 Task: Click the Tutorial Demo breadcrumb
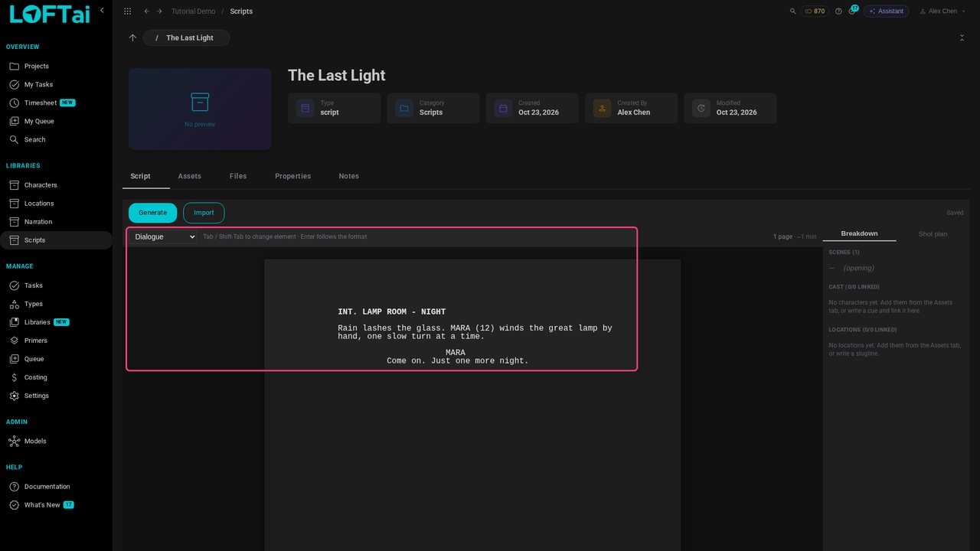(x=194, y=11)
